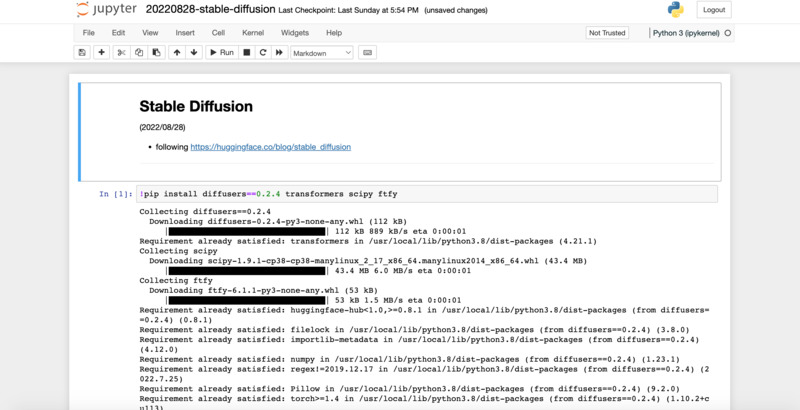Move selected cell down arrow

(x=194, y=52)
